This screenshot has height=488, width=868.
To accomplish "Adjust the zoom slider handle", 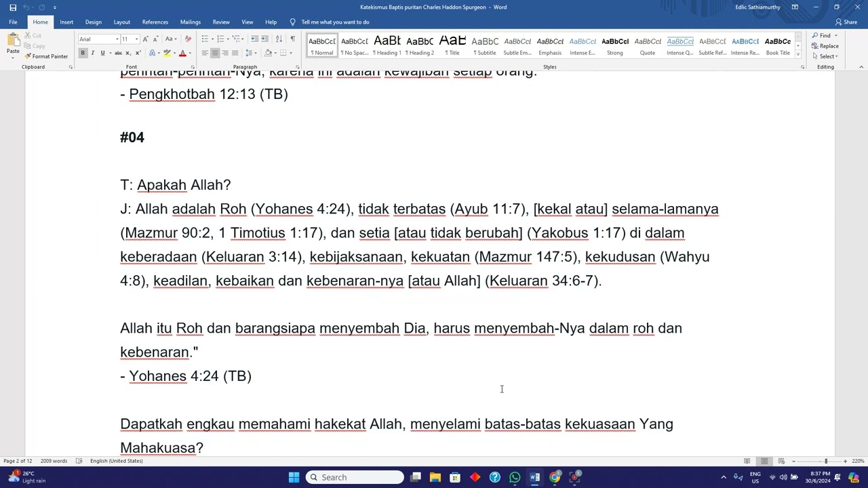I will (826, 461).
